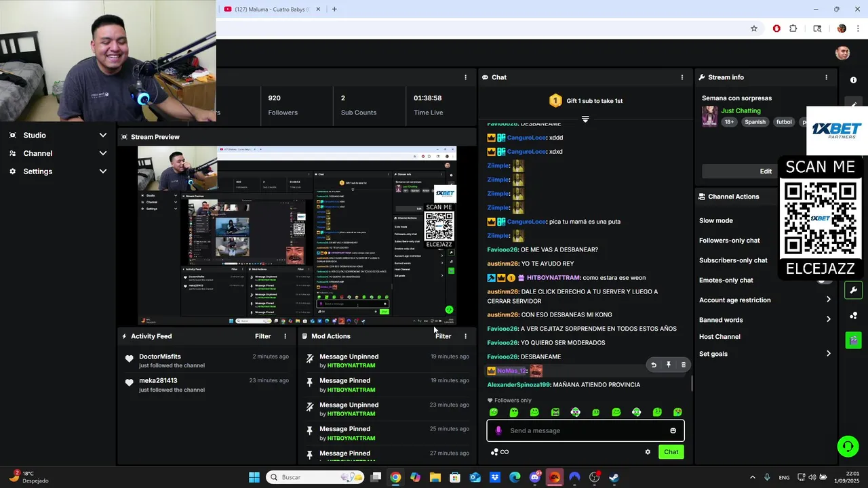Click the ENG language indicator
Screen dimensions: 868x488
pos(784,477)
